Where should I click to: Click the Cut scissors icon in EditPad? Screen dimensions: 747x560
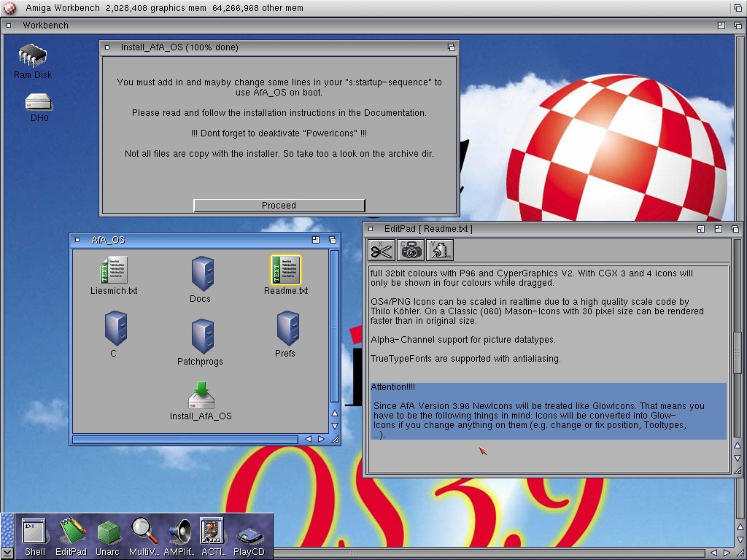[x=381, y=250]
